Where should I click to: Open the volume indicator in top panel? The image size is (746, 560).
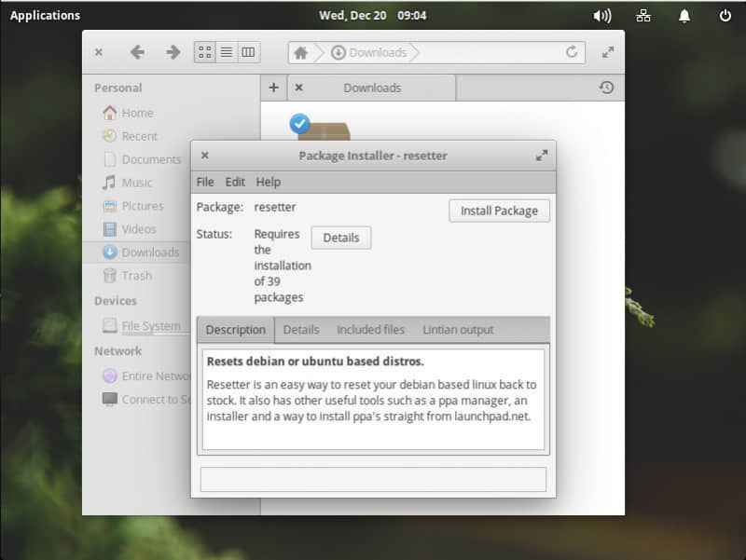pos(601,15)
